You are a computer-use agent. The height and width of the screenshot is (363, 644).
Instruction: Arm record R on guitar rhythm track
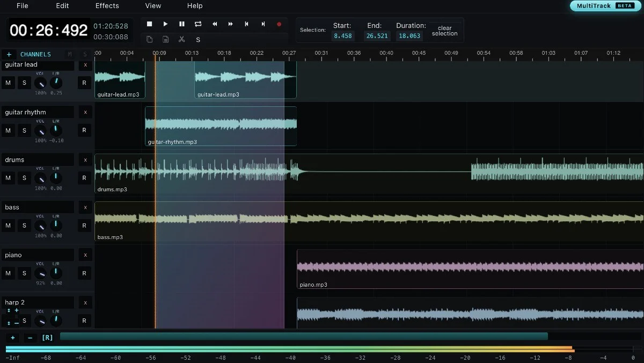click(x=84, y=130)
